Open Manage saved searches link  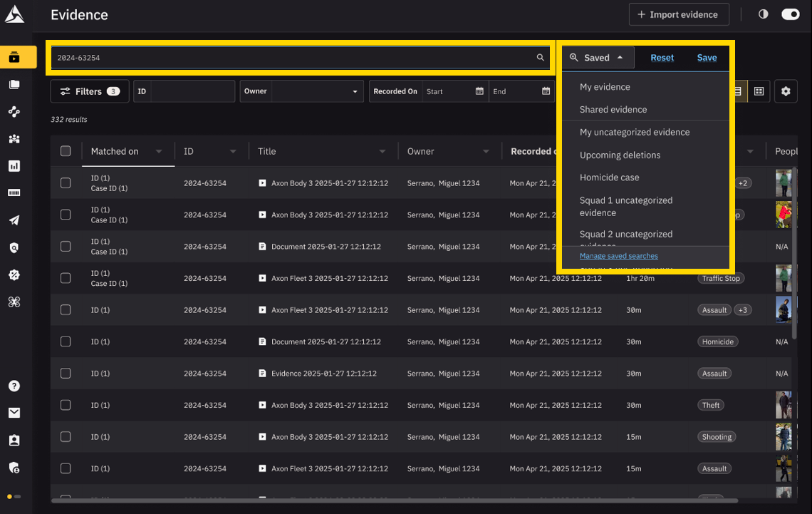point(618,256)
